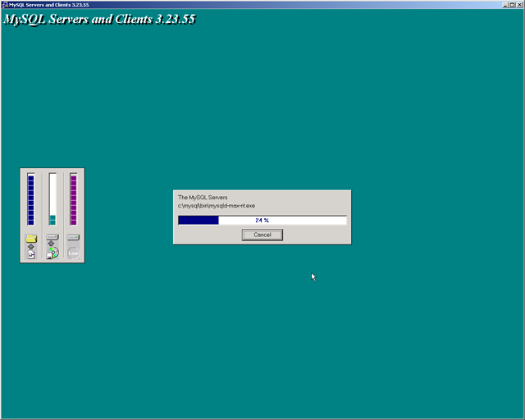
Task: Click the Cancel button in the progress dialog
Action: (x=262, y=235)
